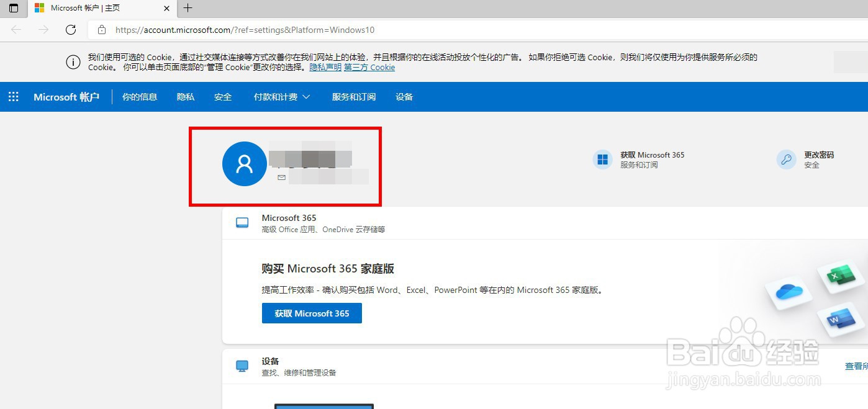Open the 你的信息 navigation item
Image resolution: width=868 pixels, height=409 pixels.
pos(139,97)
